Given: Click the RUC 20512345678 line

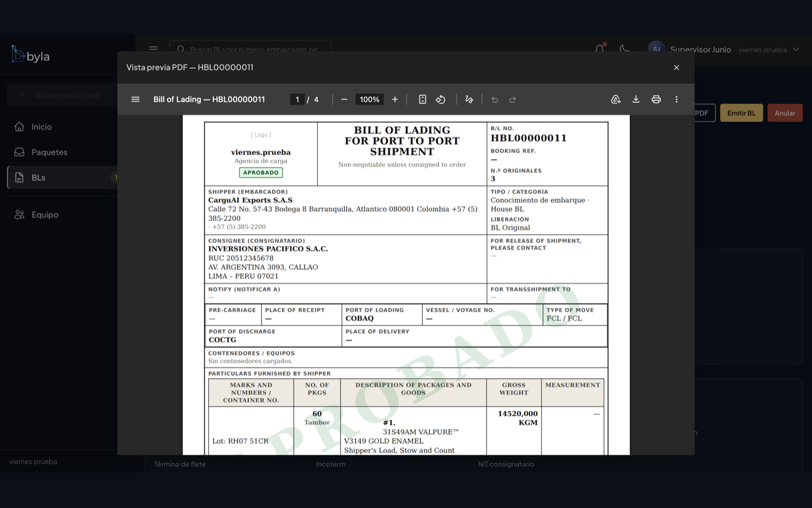Looking at the screenshot, I should coord(241,258).
